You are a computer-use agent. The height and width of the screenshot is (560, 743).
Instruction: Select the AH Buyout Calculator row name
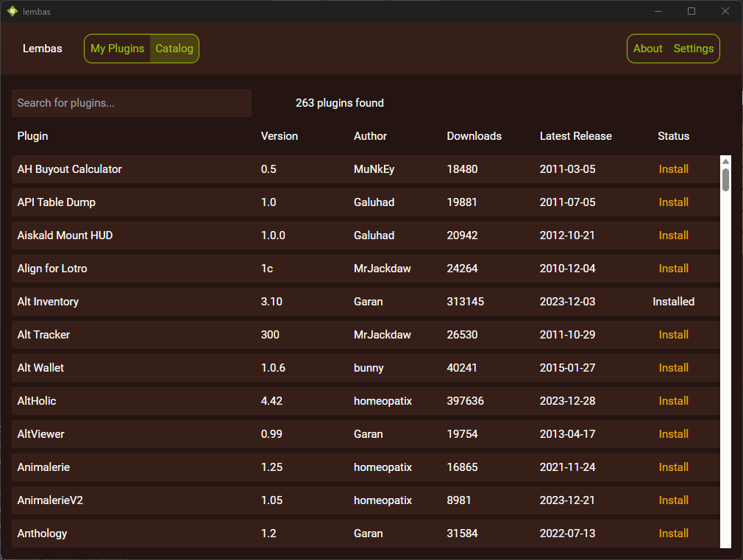click(x=70, y=169)
